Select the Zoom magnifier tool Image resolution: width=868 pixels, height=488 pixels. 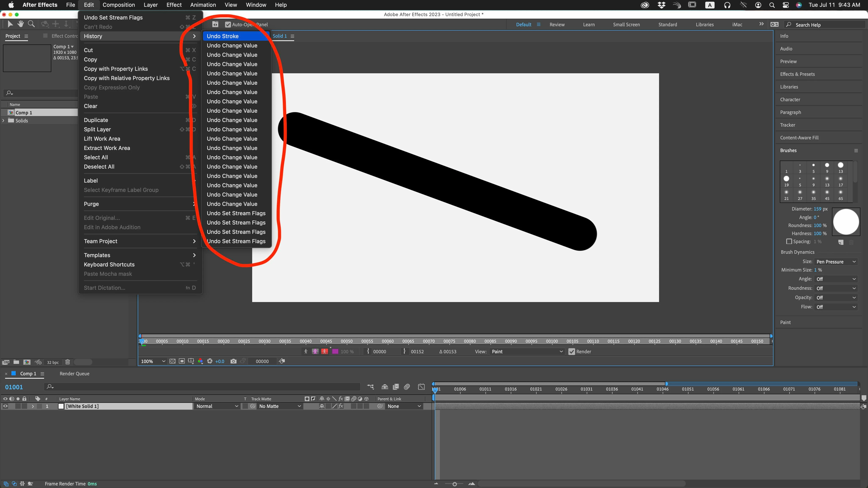tap(31, 24)
